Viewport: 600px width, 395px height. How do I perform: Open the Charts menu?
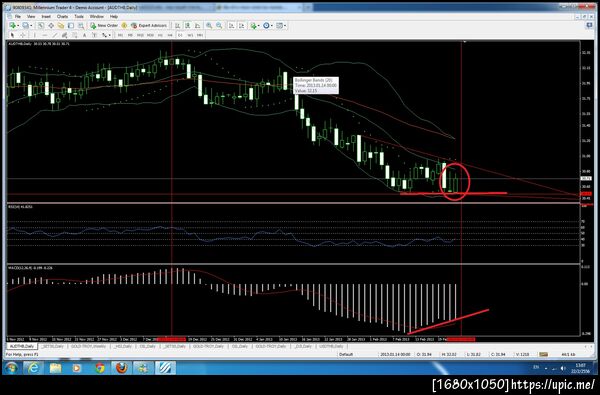coord(62,16)
